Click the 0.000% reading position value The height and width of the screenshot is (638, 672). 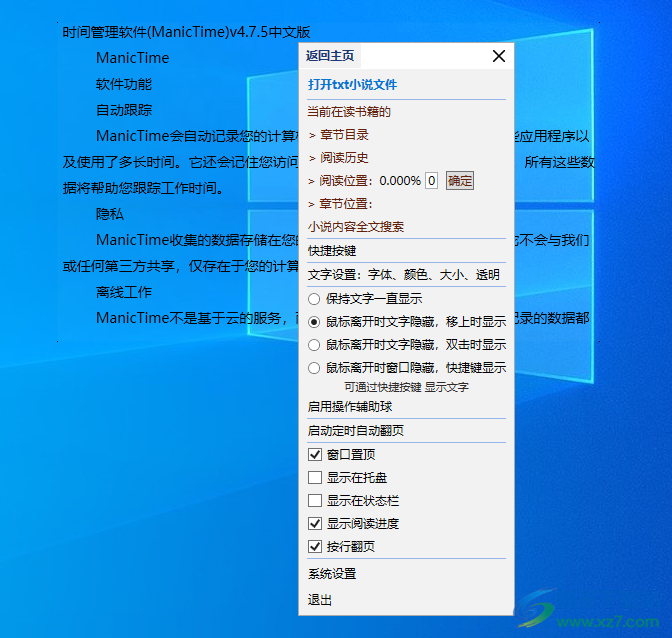click(400, 181)
